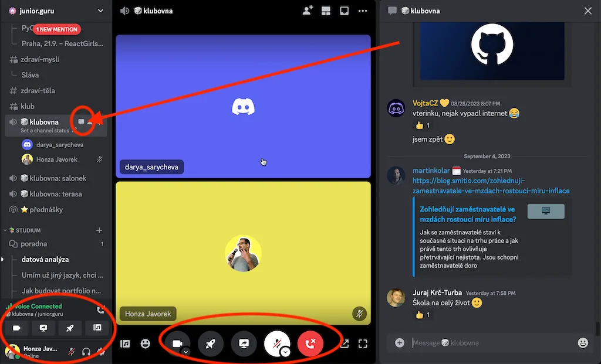Open emoji picker in message box
601x364 pixels.
583,342
